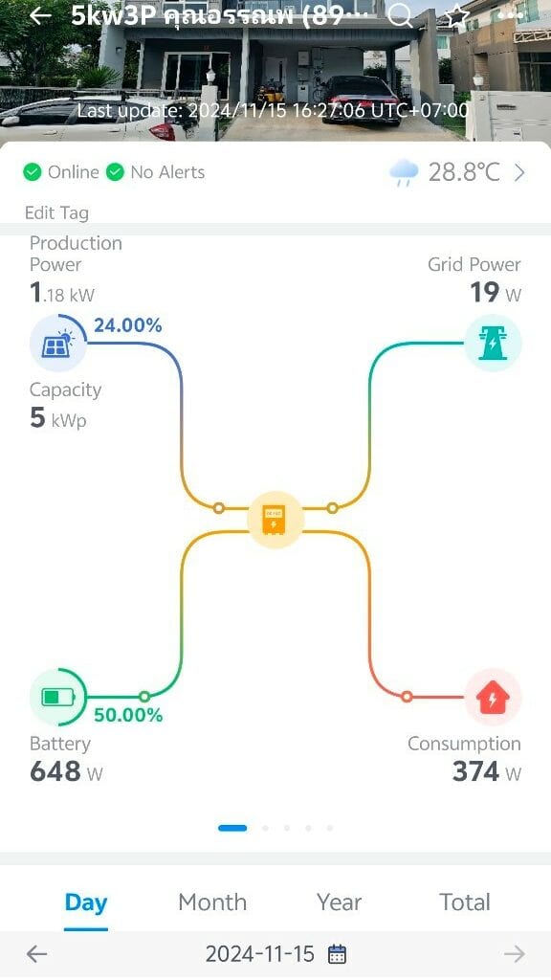Click the Edit Tag link
551x980 pixels.
(x=56, y=212)
